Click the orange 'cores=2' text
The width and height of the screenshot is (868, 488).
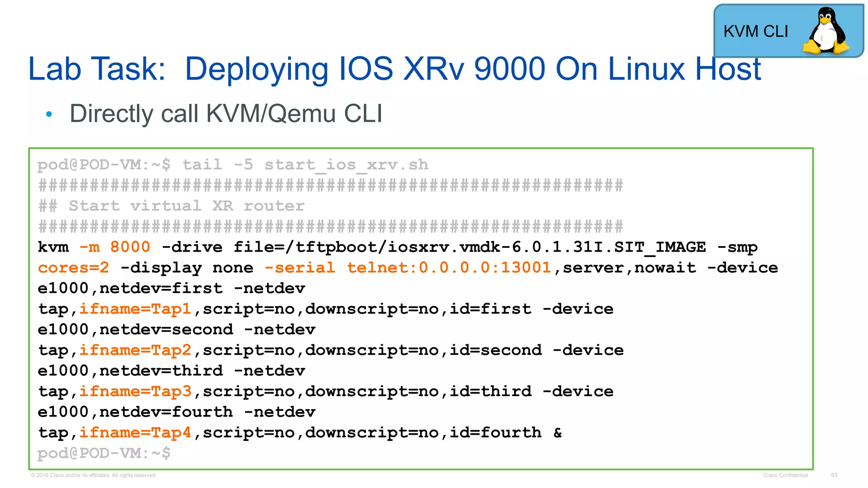[73, 268]
